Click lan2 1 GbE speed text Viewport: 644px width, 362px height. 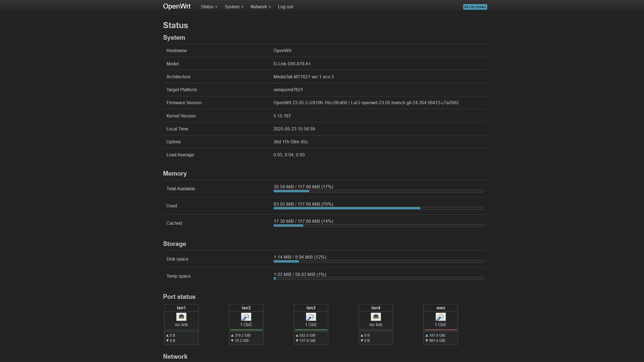point(246,325)
